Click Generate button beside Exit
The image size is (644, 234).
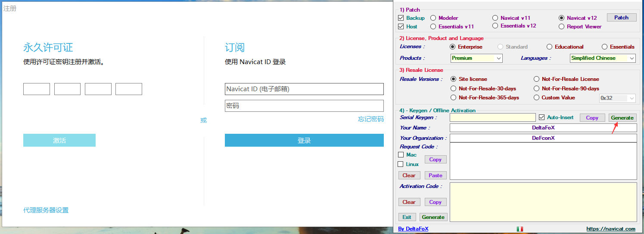click(433, 217)
